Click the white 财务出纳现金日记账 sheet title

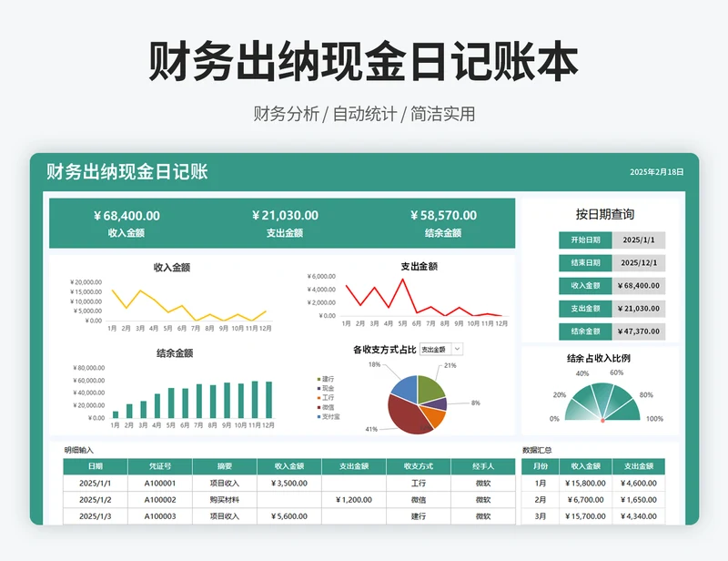point(127,172)
